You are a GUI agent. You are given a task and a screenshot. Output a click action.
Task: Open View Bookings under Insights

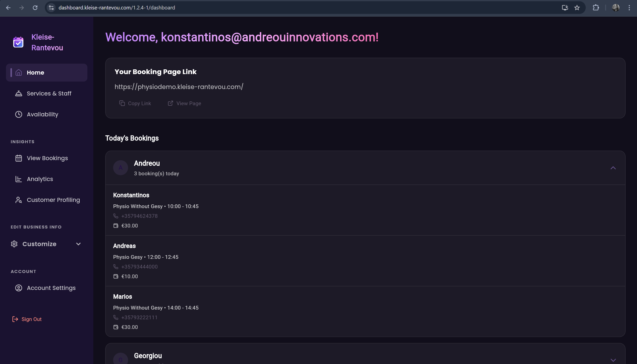point(47,158)
